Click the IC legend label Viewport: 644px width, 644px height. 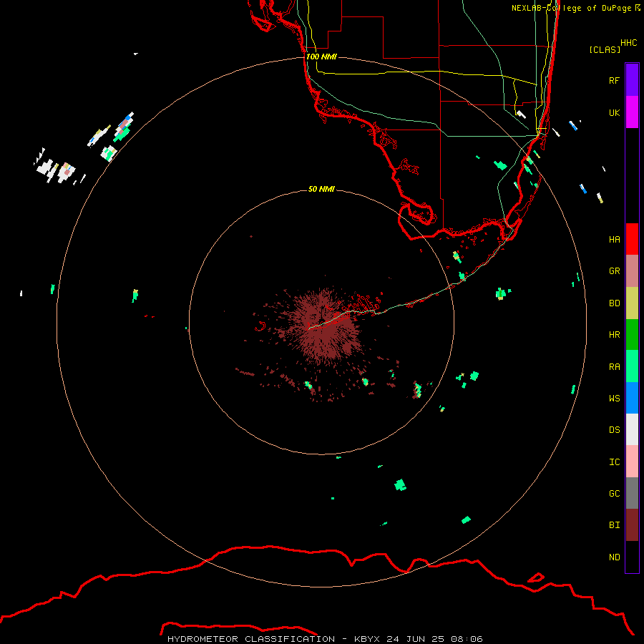(614, 462)
